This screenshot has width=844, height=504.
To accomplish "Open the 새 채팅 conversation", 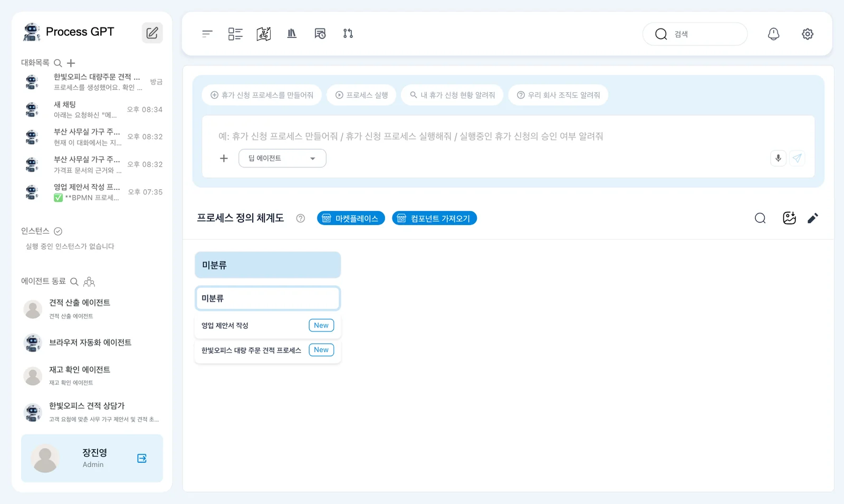I will point(92,110).
